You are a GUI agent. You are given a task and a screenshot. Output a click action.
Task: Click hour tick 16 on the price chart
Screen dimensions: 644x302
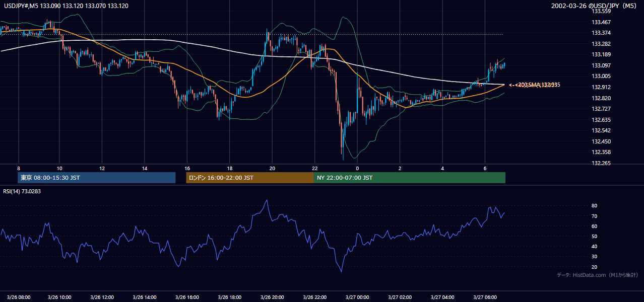coord(187,168)
